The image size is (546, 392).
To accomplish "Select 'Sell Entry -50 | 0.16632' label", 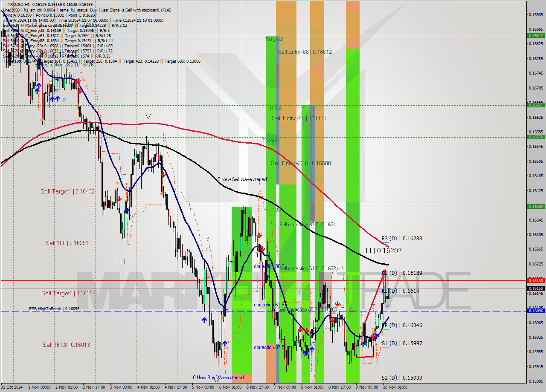I will 299,118.
